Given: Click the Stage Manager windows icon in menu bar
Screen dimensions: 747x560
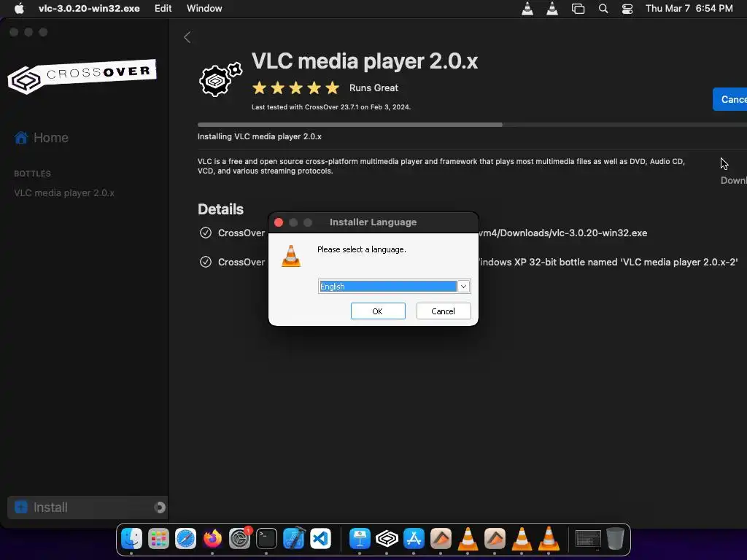Looking at the screenshot, I should [578, 8].
